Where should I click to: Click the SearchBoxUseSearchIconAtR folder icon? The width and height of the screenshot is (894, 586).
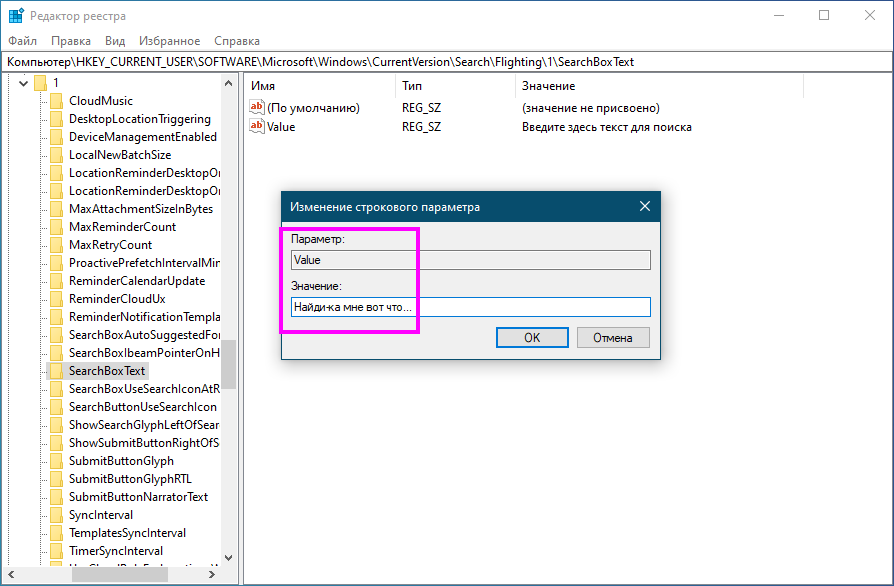(x=56, y=389)
